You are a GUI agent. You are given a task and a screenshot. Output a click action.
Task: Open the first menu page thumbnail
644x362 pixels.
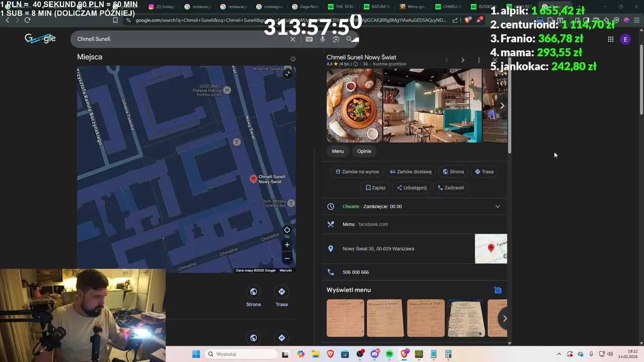click(x=345, y=318)
